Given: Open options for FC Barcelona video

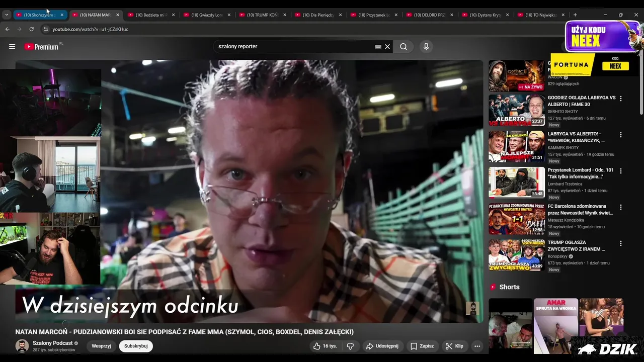Looking at the screenshot, I should click(x=620, y=207).
